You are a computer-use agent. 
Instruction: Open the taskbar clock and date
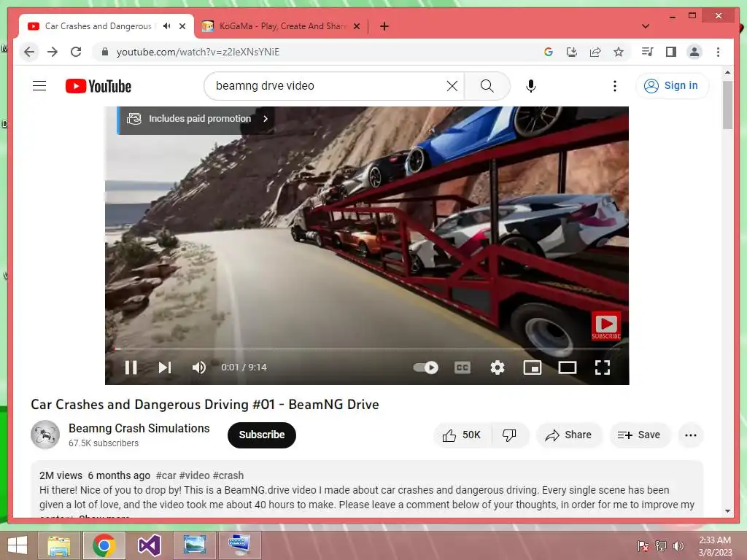[715, 546]
